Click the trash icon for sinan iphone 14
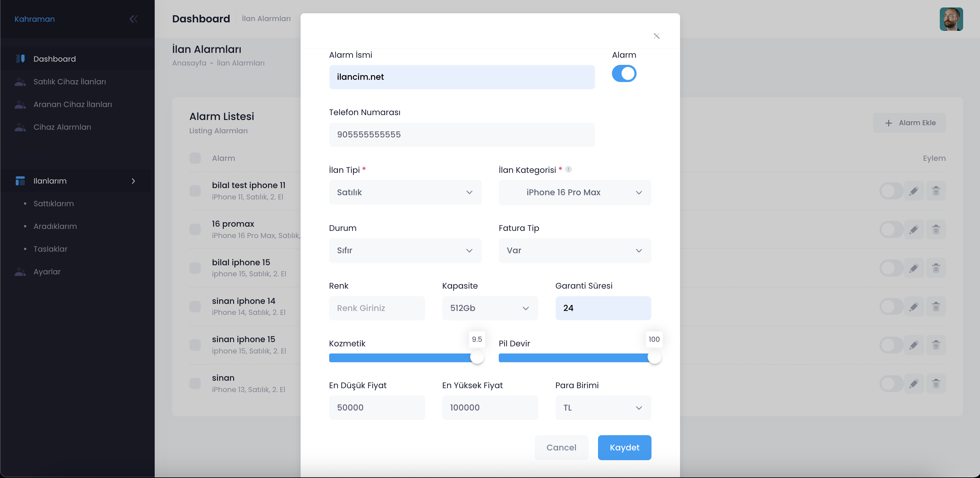Viewport: 980px width, 478px height. (936, 307)
